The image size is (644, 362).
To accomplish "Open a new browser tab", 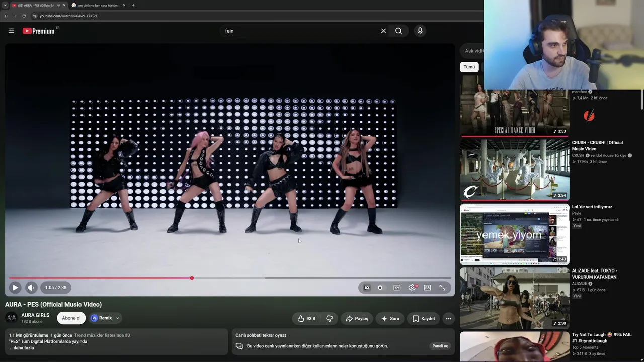I will [x=133, y=5].
